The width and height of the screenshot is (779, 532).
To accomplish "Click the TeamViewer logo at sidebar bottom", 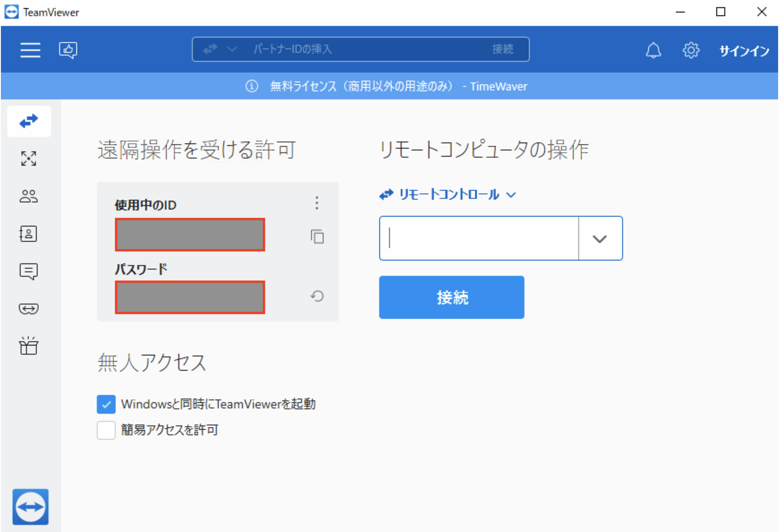I will click(x=30, y=506).
